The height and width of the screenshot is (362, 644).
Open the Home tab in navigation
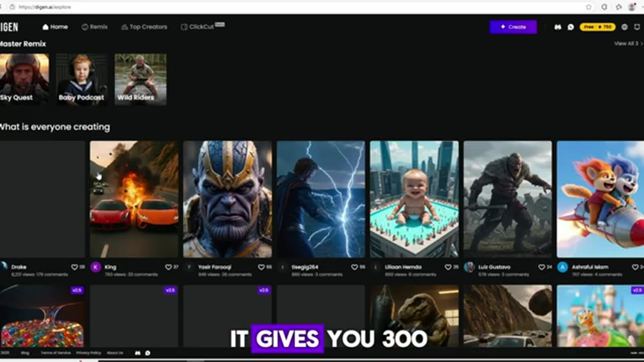point(55,27)
